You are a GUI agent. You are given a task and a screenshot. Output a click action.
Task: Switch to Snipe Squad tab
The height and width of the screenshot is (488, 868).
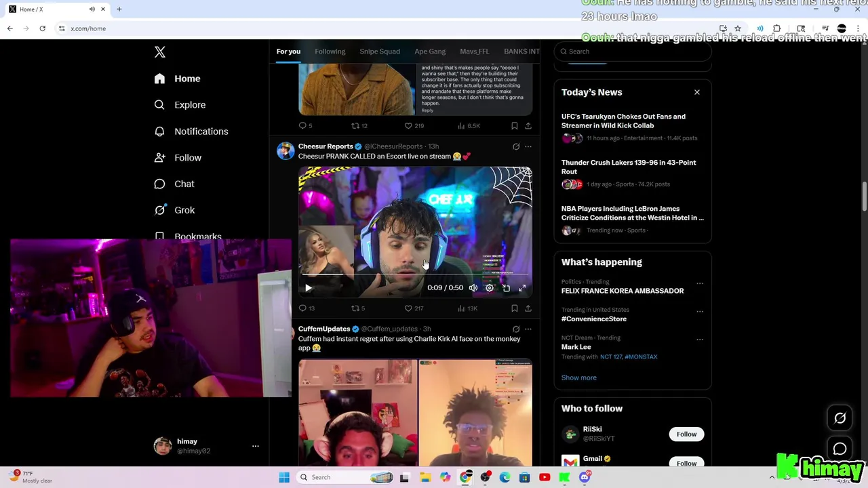[380, 52]
